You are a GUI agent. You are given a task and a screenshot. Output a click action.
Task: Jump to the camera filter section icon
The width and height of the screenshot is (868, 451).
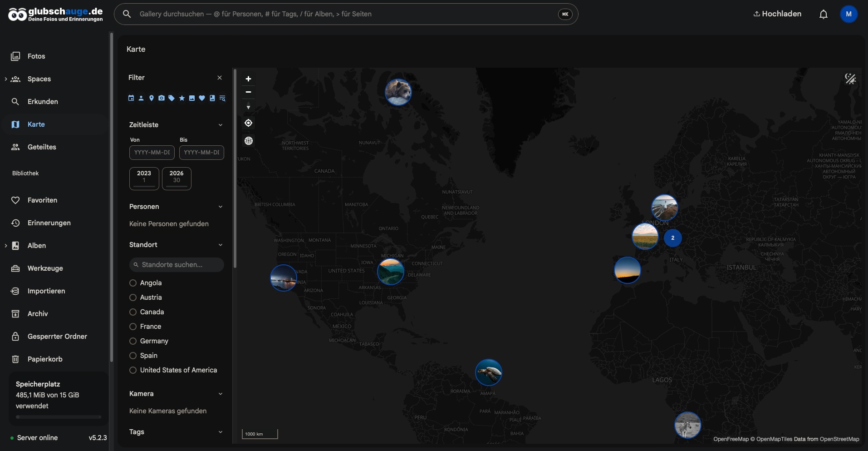[162, 98]
